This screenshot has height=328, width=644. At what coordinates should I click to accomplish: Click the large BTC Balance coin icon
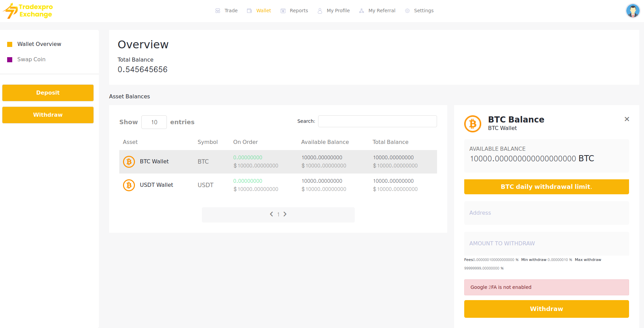pyautogui.click(x=472, y=124)
